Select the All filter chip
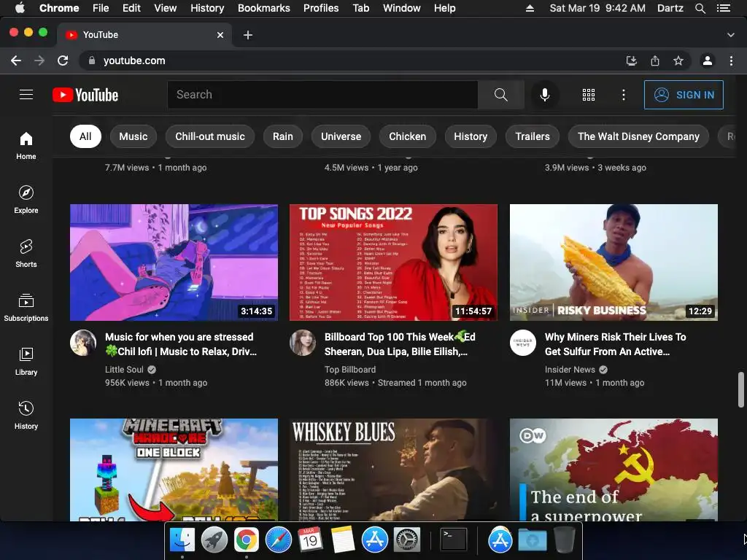 [85, 136]
